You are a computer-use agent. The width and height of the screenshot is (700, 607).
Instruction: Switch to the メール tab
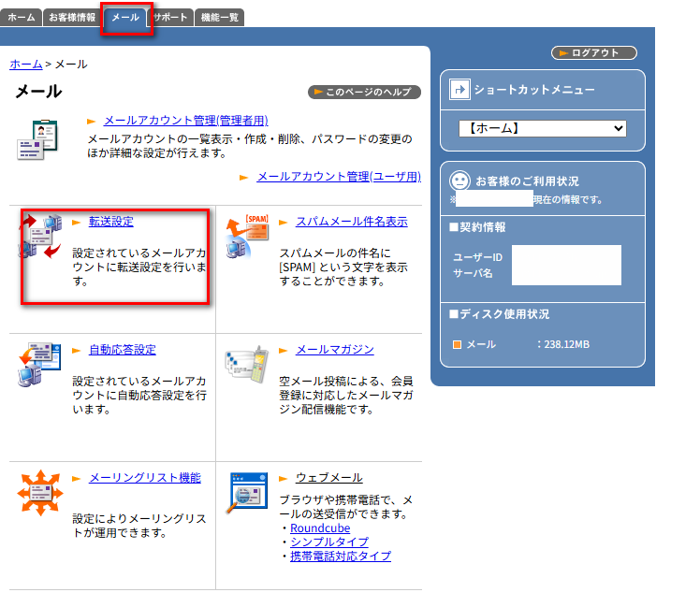click(x=124, y=17)
